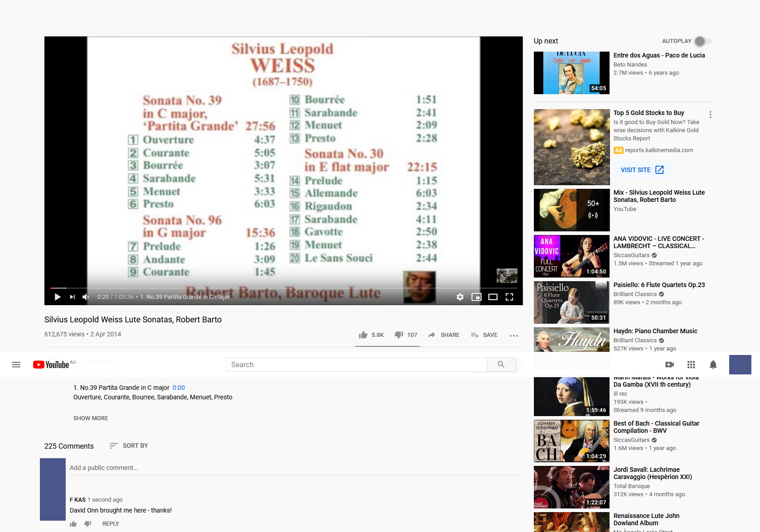Expand description with SHOW MORE

(x=91, y=418)
